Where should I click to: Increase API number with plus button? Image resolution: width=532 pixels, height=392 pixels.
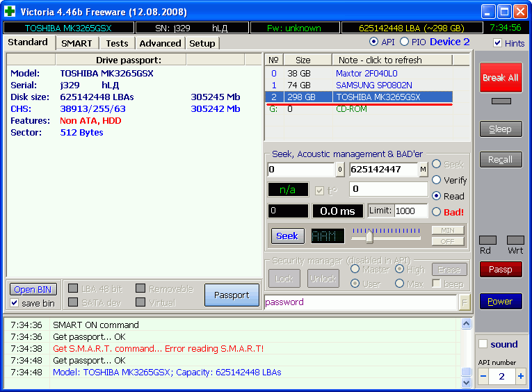519,376
